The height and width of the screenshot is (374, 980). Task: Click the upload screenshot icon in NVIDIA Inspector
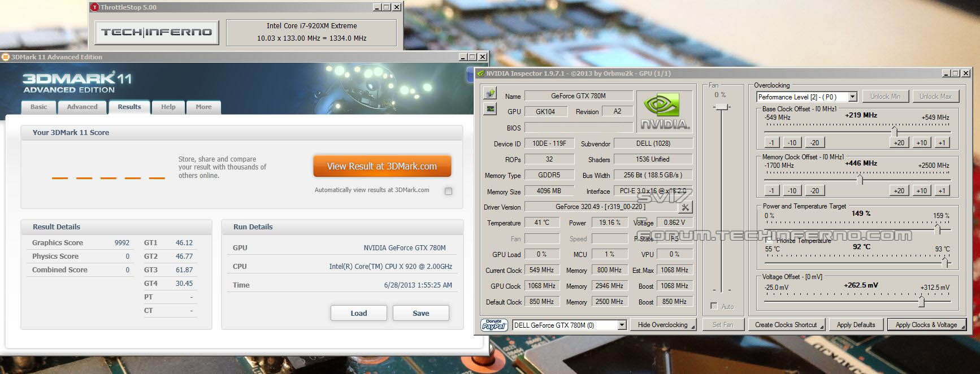[x=490, y=93]
